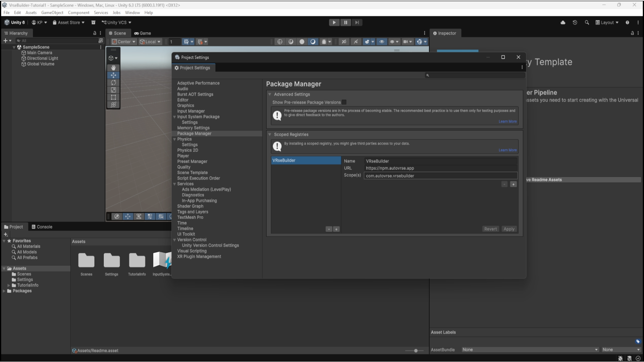Click the Scope(s) field com.autovrse.vrsebuilder
The image size is (644, 362).
tap(440, 176)
